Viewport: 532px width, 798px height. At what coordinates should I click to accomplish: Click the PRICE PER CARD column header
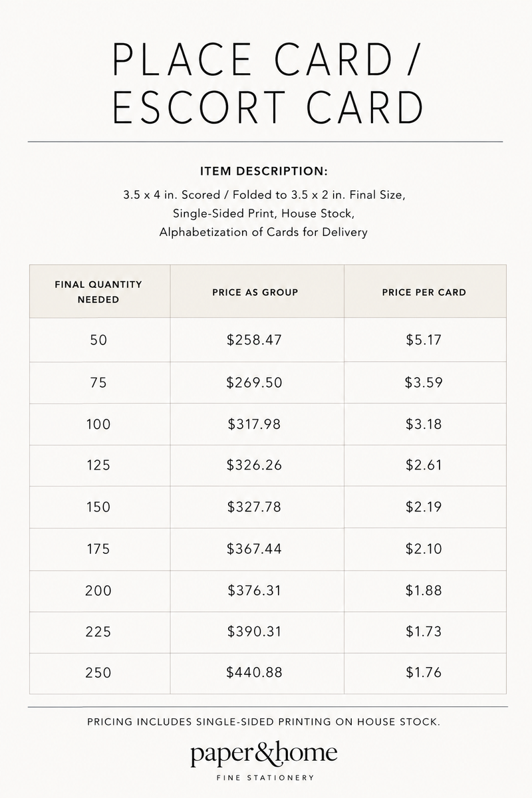424,292
